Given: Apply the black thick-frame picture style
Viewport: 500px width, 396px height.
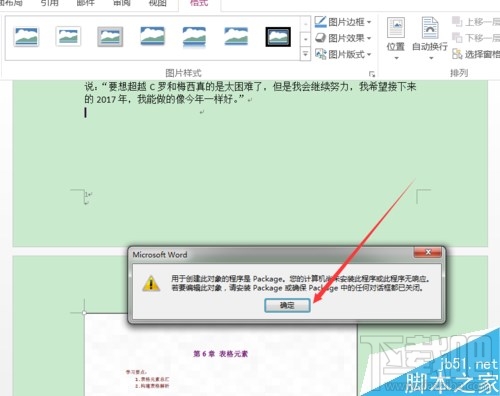Looking at the screenshot, I should pos(278,37).
